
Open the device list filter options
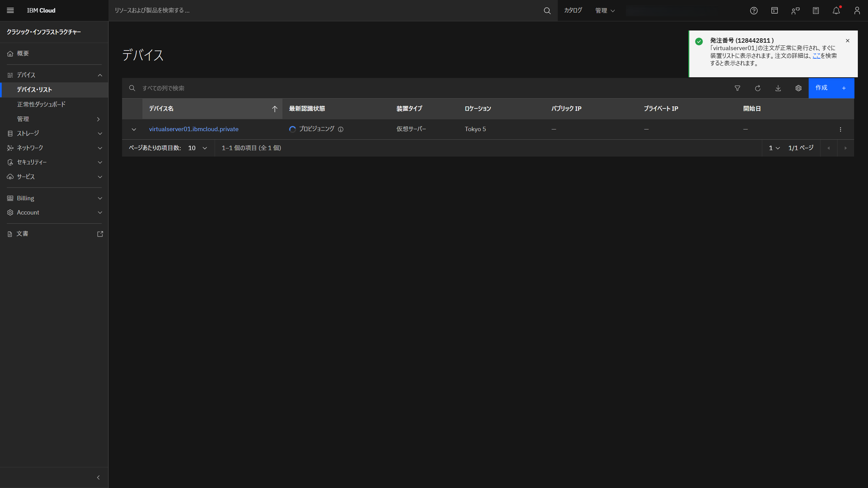click(737, 88)
